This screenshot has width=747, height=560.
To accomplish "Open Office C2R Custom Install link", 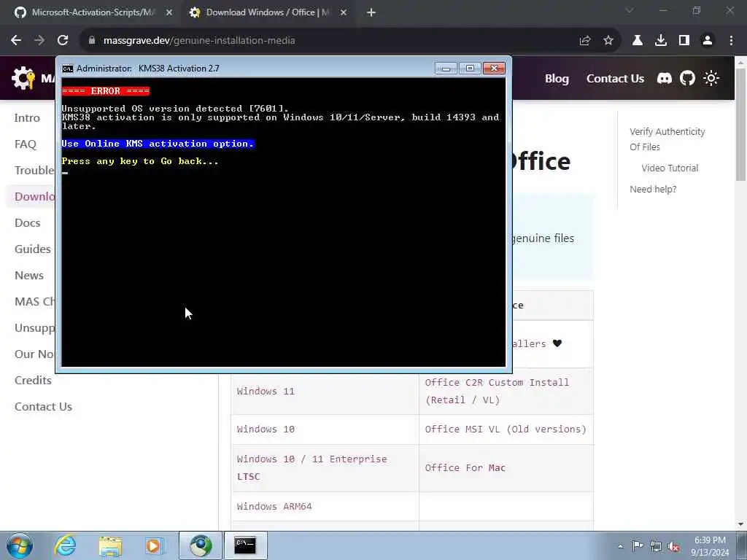I will click(x=496, y=391).
